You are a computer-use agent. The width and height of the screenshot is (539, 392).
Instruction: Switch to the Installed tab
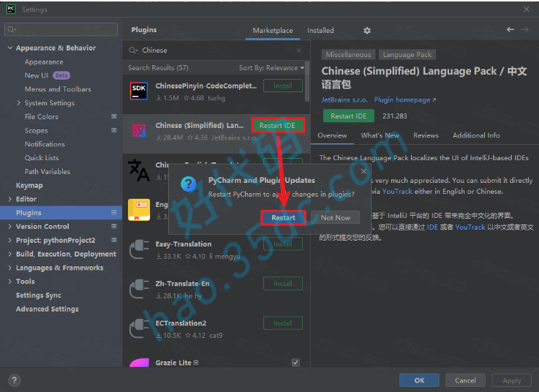click(320, 31)
